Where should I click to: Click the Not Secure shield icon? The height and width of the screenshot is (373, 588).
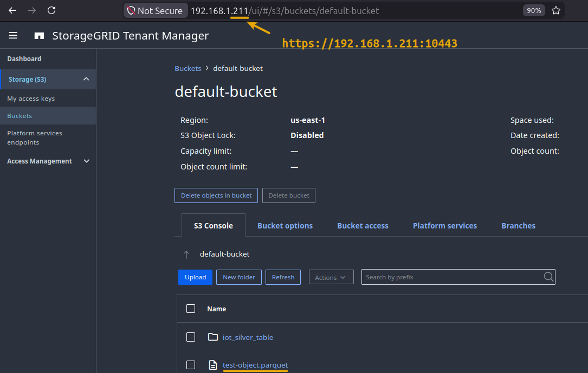[x=131, y=10]
